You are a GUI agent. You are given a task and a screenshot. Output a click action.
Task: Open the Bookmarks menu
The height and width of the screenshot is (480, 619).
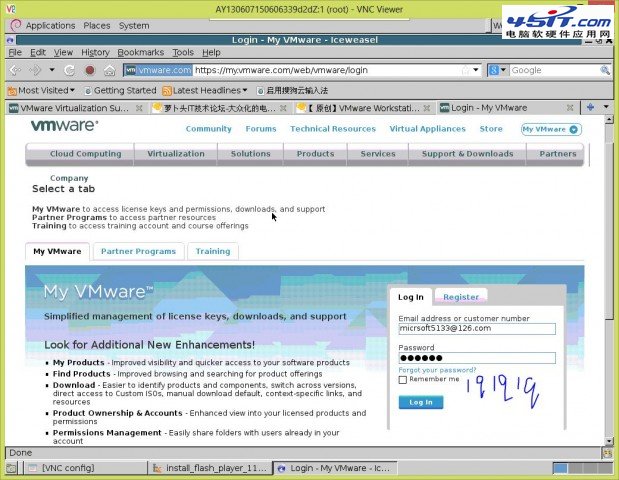point(141,52)
